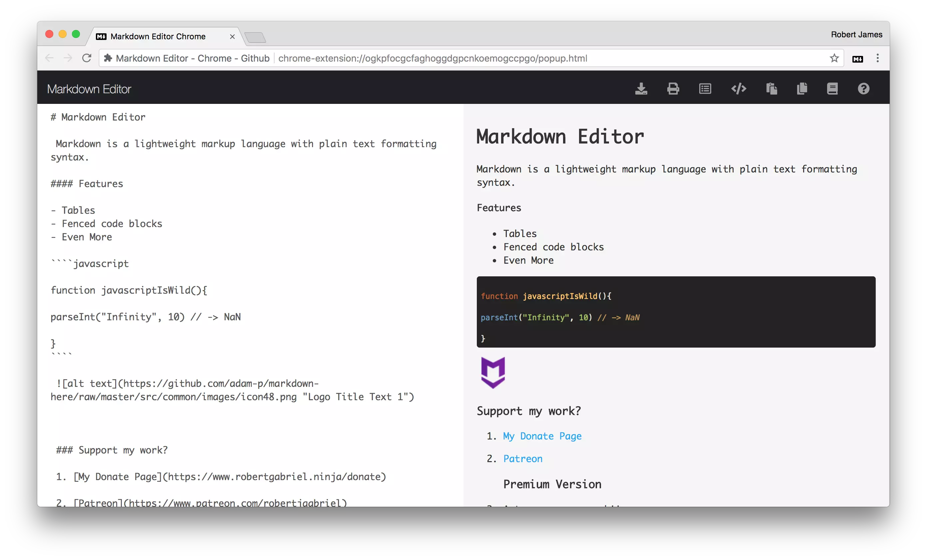Click the help/question mark icon in toolbar
Image resolution: width=927 pixels, height=560 pixels.
(x=863, y=89)
